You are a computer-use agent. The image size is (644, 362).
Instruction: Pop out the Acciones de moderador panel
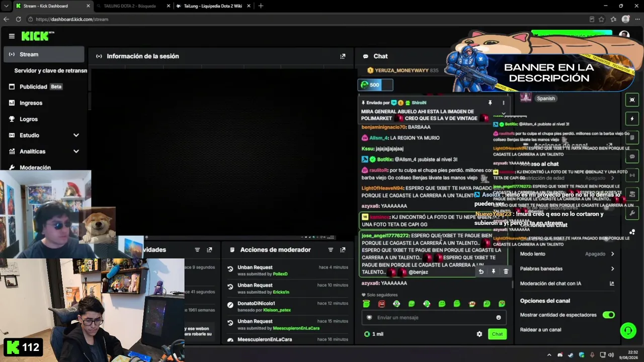click(343, 250)
